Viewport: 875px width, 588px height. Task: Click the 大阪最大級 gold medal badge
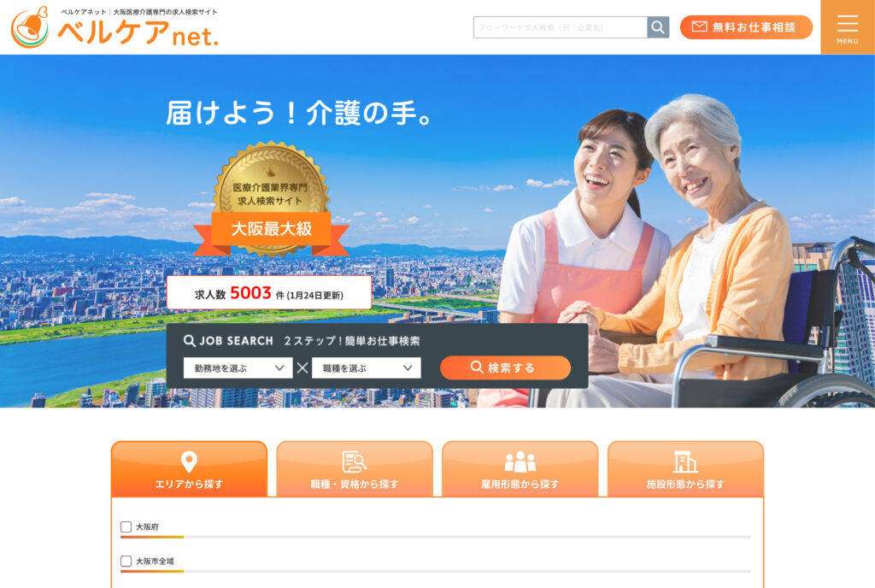(272, 199)
